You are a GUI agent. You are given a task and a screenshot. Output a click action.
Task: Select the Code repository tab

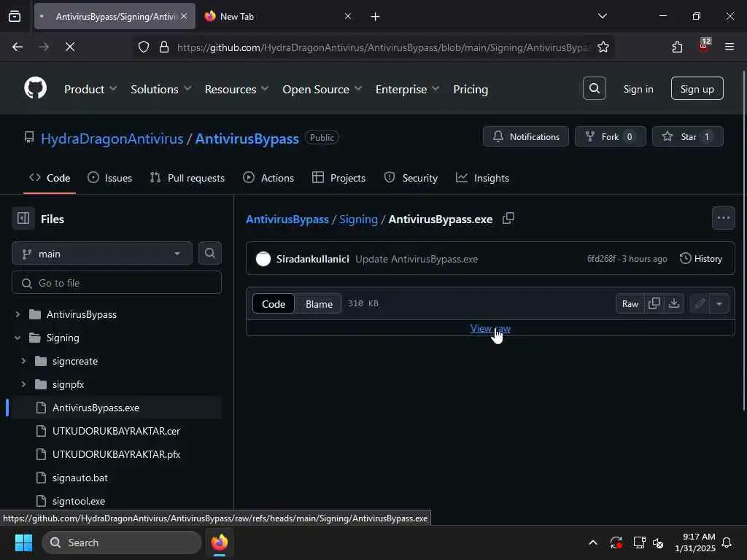coord(50,178)
